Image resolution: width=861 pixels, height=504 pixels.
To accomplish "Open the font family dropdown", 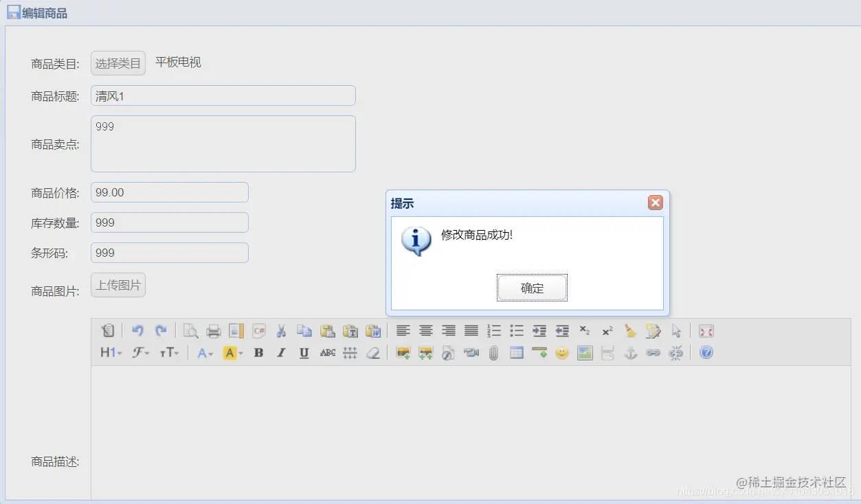I will tap(141, 353).
